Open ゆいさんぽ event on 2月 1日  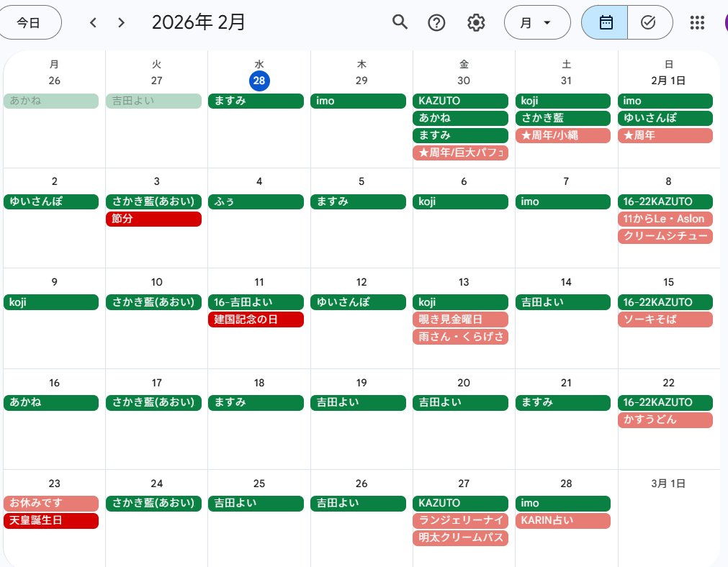[665, 118]
